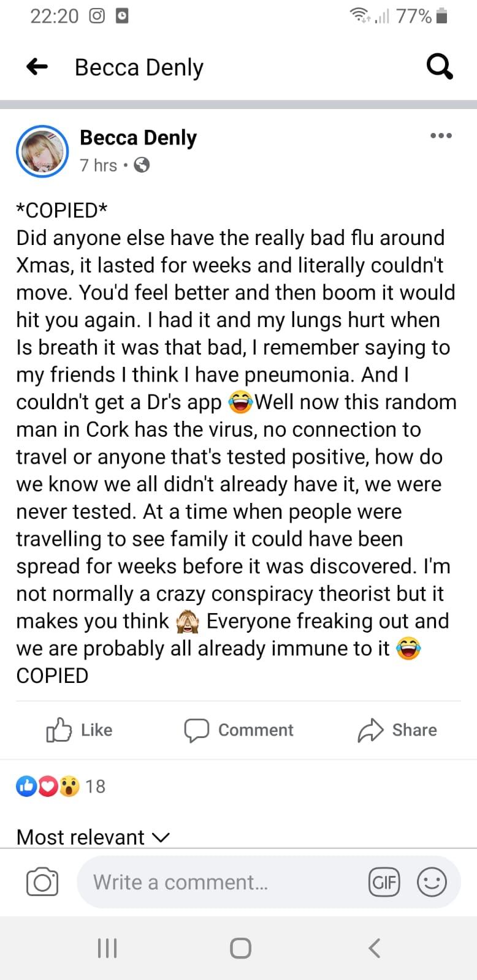Open the GIF picker
This screenshot has height=980, width=477.
point(384,882)
